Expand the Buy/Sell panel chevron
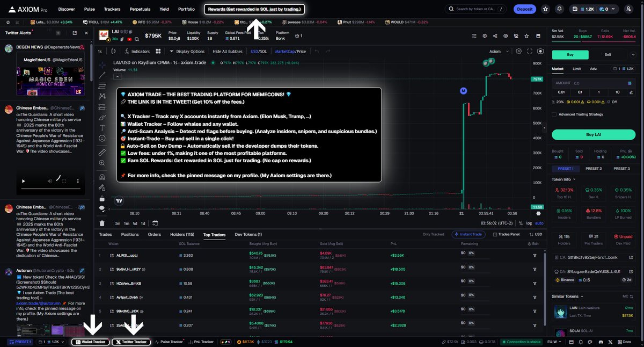644x347 pixels. 633,54
